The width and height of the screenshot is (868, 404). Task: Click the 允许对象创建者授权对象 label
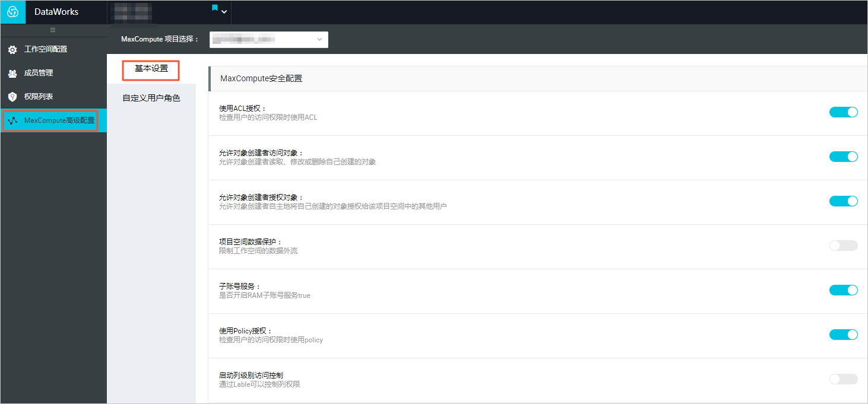(x=261, y=198)
